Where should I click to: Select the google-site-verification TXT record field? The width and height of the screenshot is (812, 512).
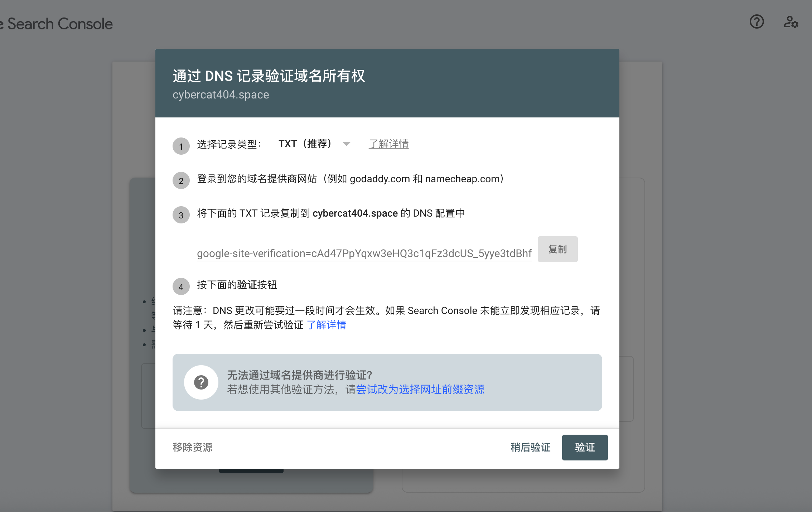pyautogui.click(x=364, y=253)
